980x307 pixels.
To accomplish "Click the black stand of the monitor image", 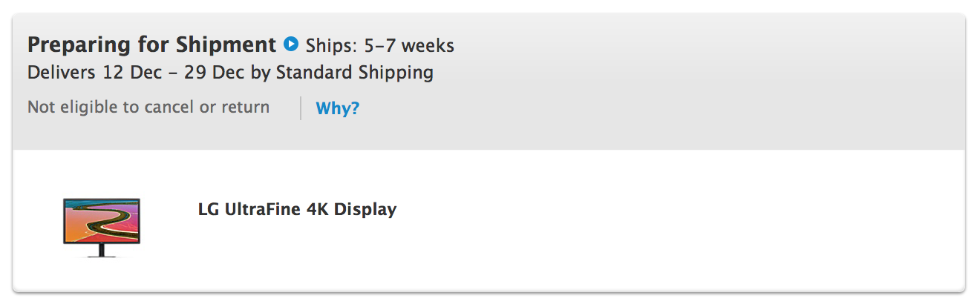I will [x=102, y=252].
